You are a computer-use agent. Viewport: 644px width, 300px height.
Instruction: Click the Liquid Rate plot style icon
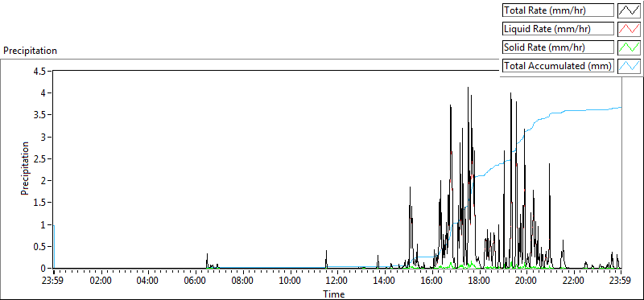click(x=630, y=29)
